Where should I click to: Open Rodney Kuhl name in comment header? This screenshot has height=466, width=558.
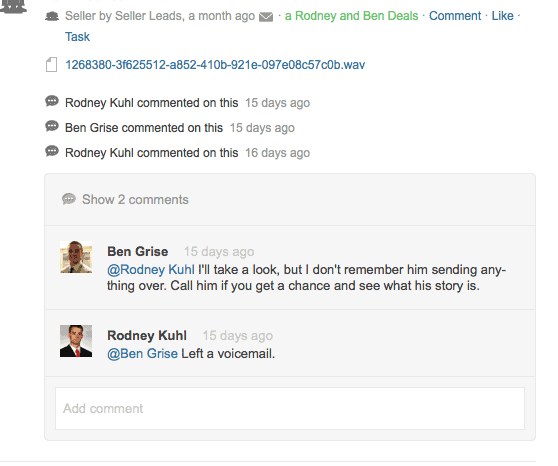pyautogui.click(x=147, y=335)
